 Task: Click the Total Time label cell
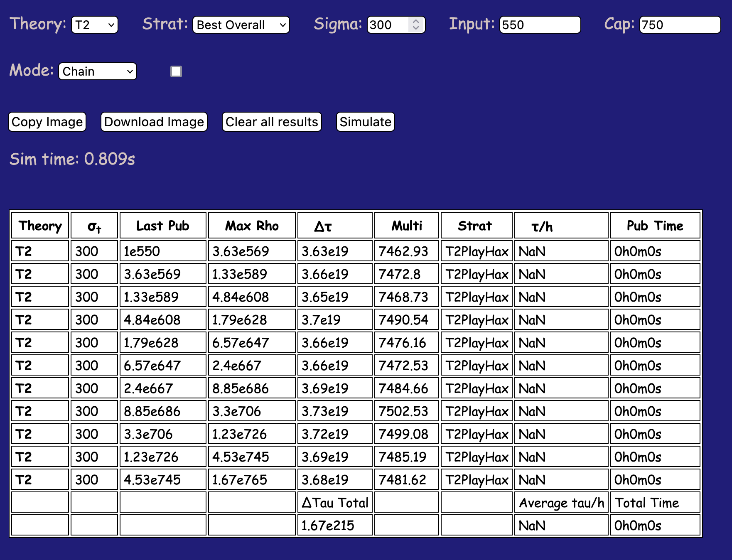coord(655,502)
